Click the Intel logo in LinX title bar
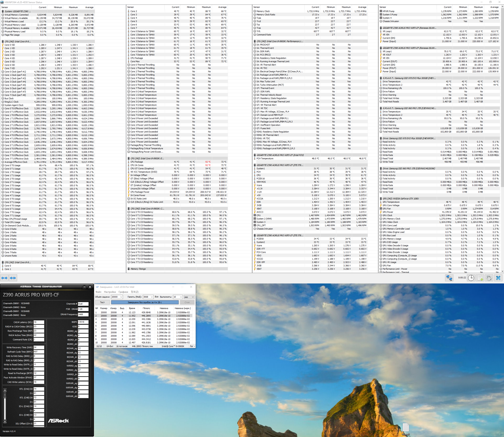504x437 pixels. coord(97,287)
